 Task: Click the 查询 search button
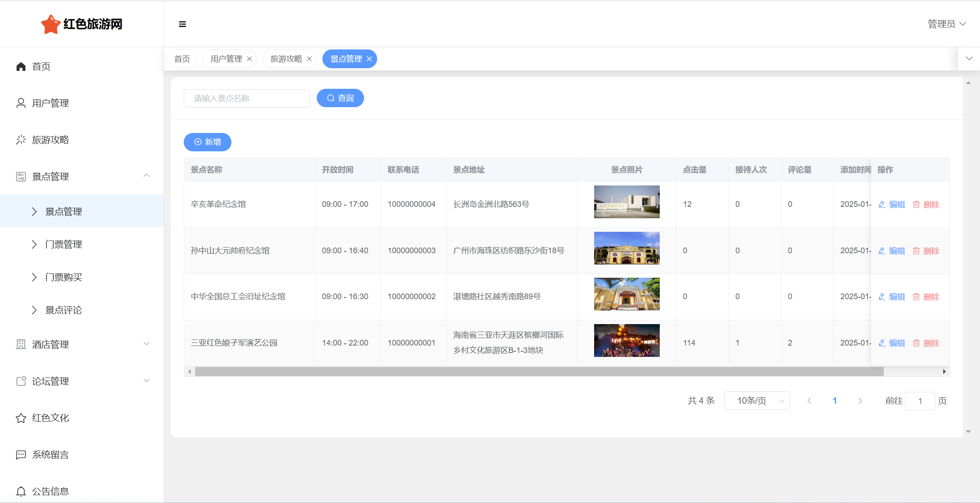click(340, 98)
